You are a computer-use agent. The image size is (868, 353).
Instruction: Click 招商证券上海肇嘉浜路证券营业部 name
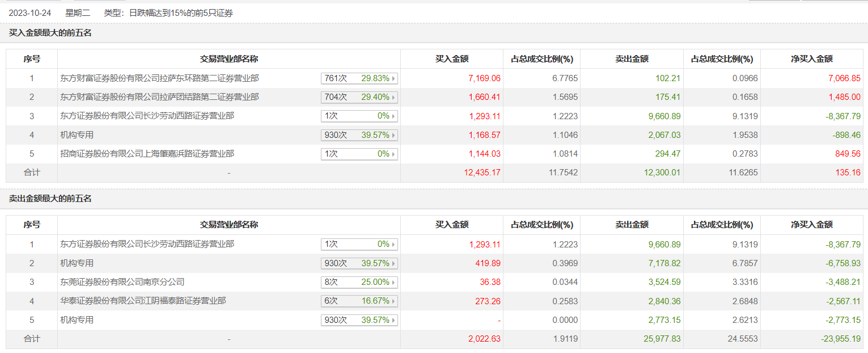147,153
